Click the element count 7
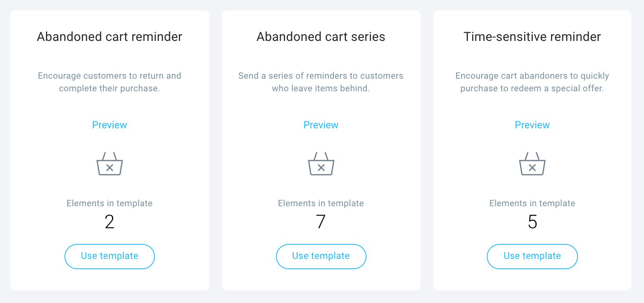This screenshot has width=644, height=303. [321, 222]
